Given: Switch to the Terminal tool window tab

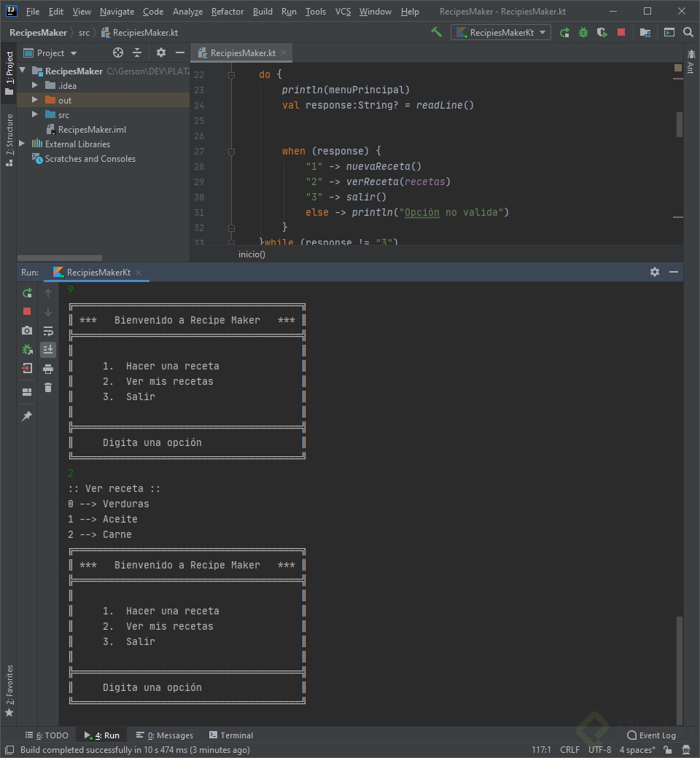Looking at the screenshot, I should tap(231, 735).
